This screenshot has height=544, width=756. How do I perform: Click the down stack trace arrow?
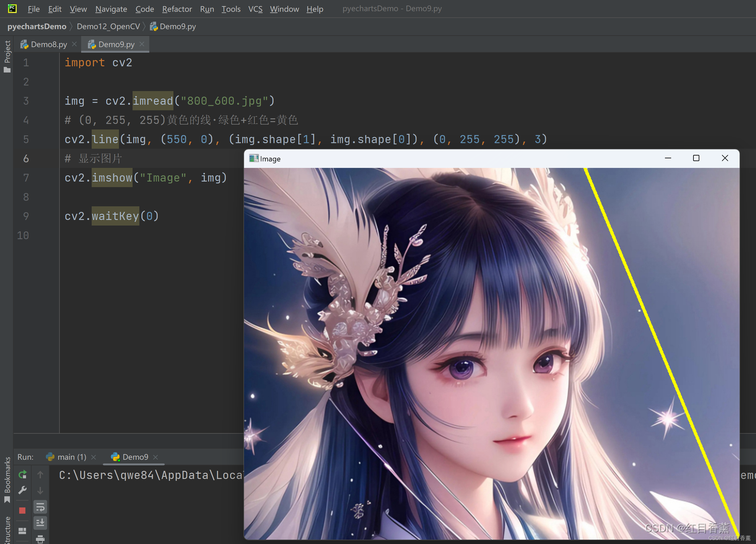[x=40, y=491]
